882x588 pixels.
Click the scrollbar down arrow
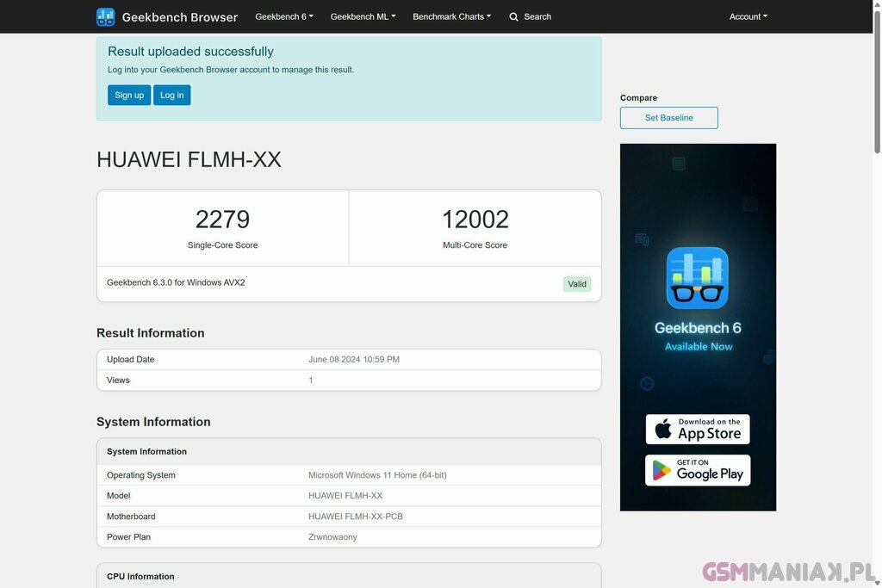tap(877, 583)
